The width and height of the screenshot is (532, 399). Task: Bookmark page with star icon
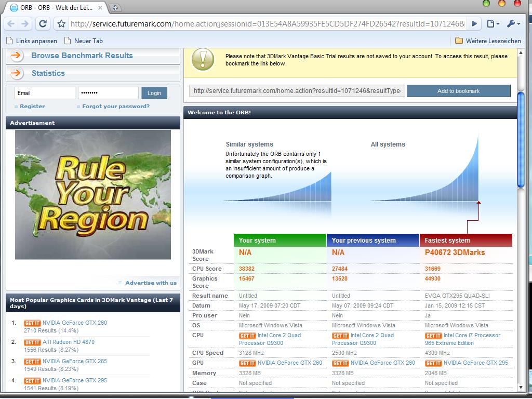(61, 24)
